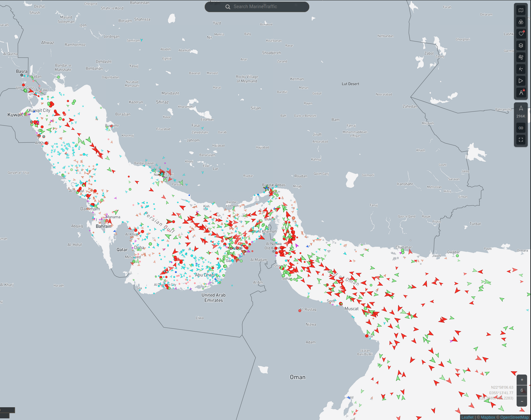The height and width of the screenshot is (420, 531).
Task: Zoom in with the plus button
Action: [x=522, y=380]
